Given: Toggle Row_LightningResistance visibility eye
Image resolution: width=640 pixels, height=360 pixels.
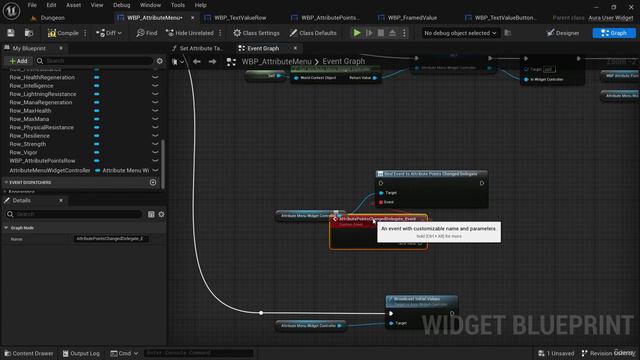Looking at the screenshot, I should click(x=155, y=94).
